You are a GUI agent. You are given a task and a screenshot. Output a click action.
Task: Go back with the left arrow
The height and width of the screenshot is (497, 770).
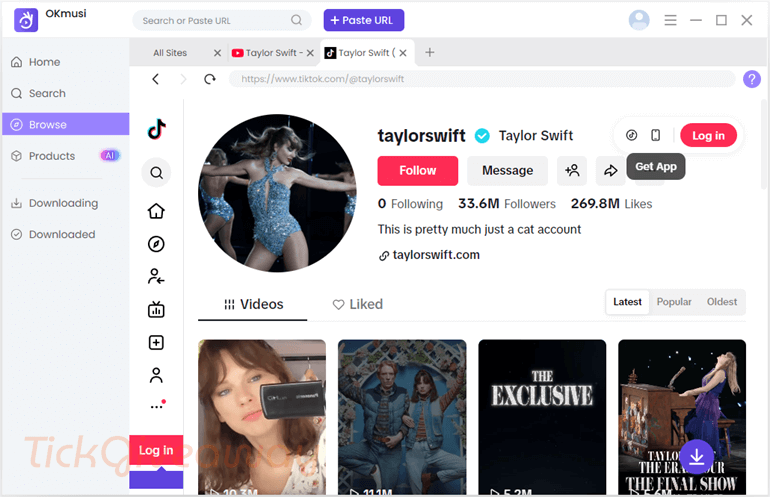click(156, 79)
